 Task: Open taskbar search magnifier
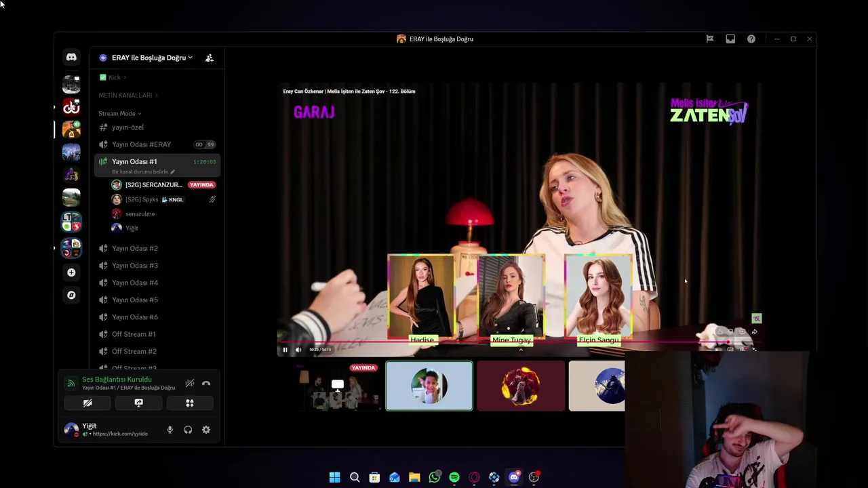coord(355,477)
